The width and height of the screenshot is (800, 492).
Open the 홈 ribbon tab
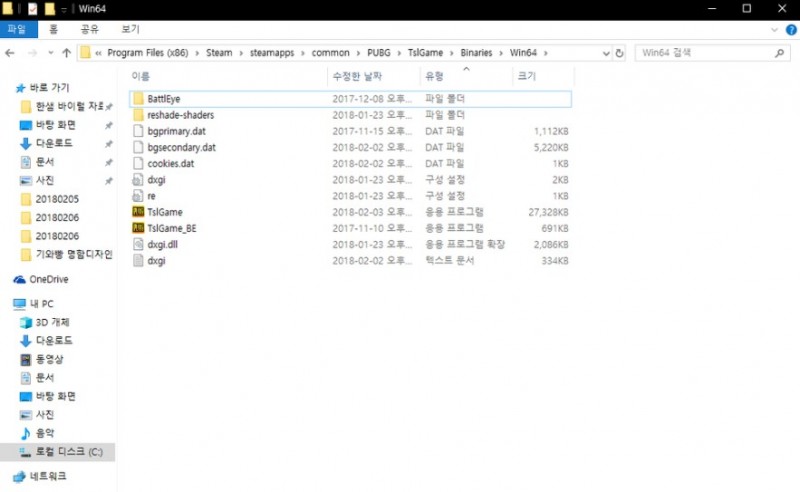53,29
